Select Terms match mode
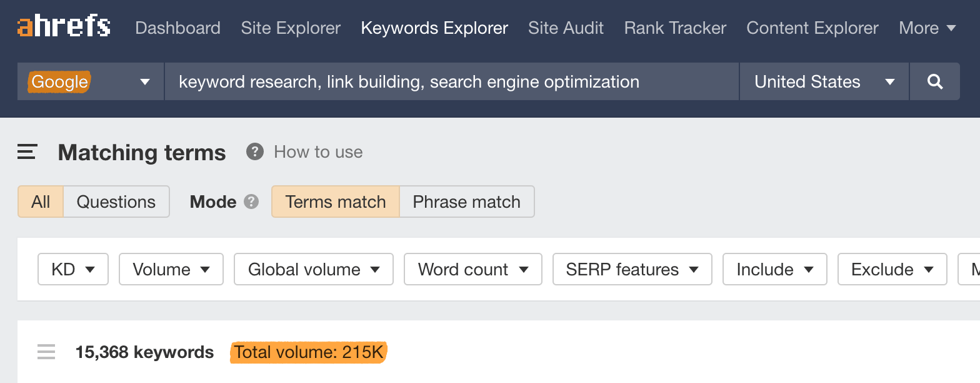This screenshot has height=383, width=980. 335,202
